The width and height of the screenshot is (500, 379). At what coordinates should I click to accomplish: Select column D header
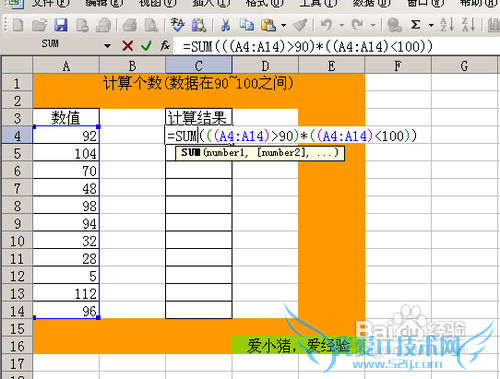coord(265,65)
